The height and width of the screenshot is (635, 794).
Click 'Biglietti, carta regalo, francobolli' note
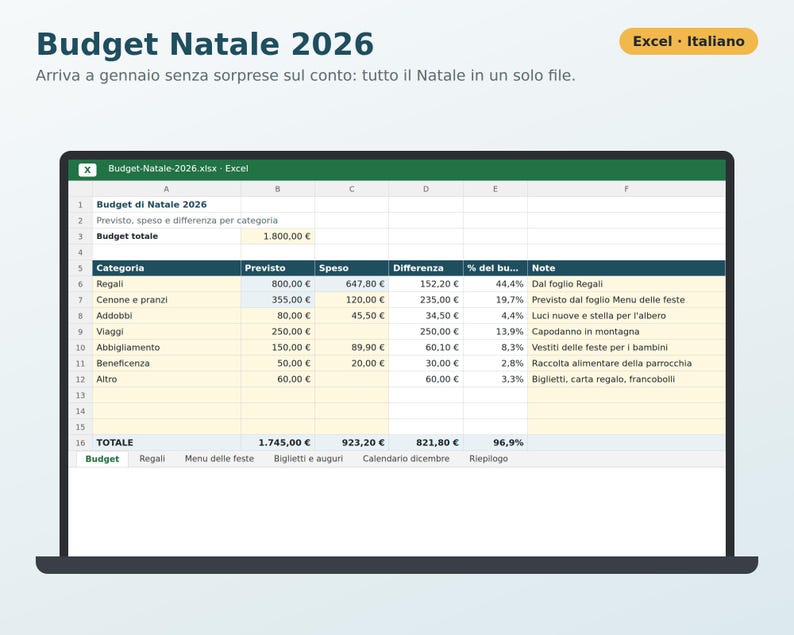pos(626,379)
